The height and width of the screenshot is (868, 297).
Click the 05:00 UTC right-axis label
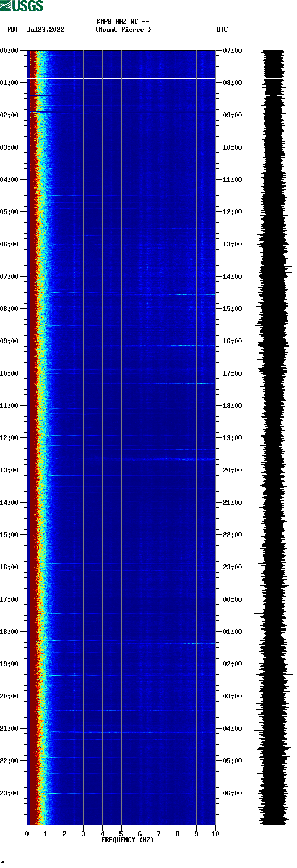(232, 761)
